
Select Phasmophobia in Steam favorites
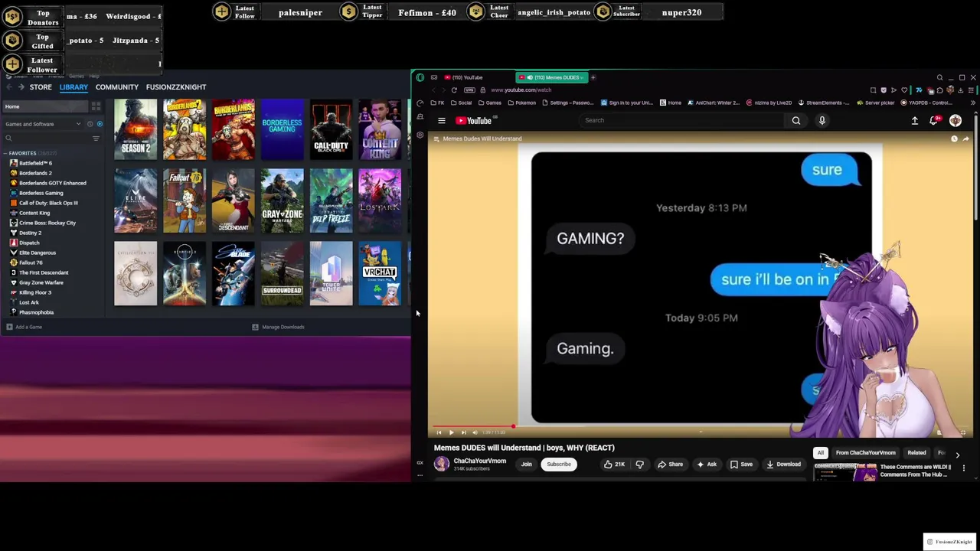[36, 312]
